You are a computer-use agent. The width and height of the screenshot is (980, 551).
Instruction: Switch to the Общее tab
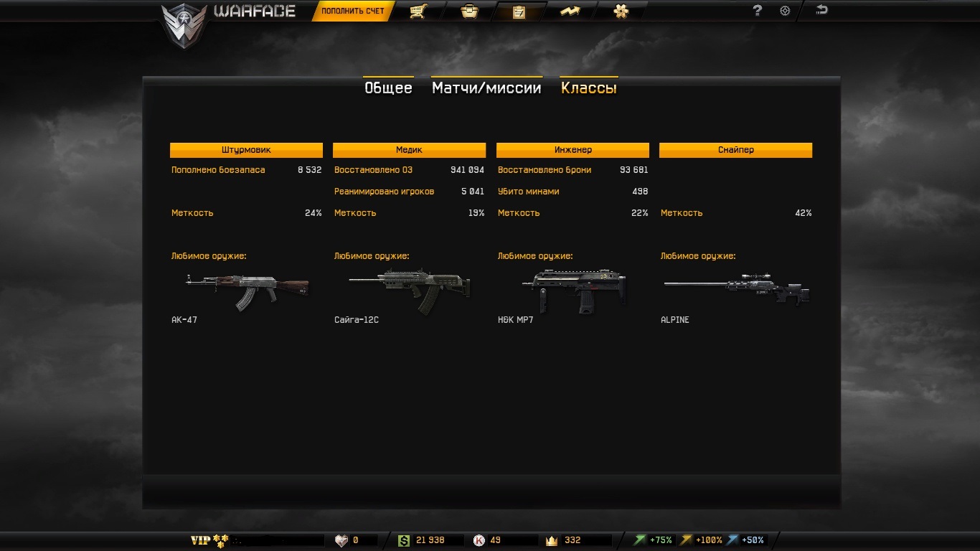(x=388, y=88)
